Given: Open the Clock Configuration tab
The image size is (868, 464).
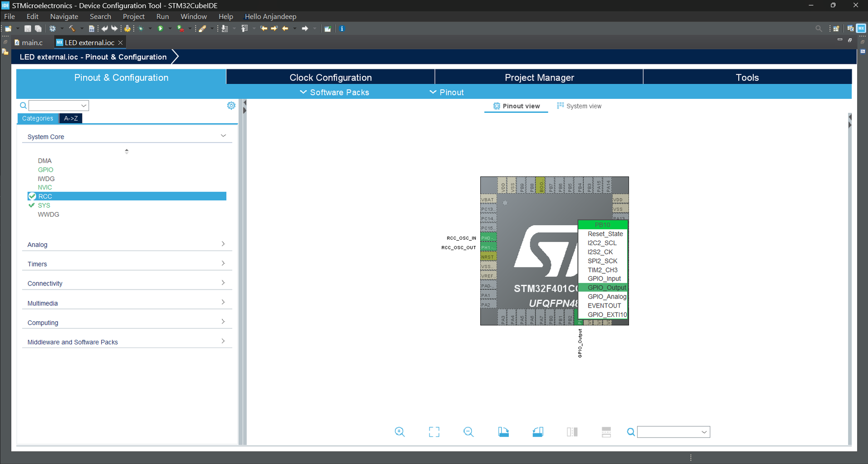Looking at the screenshot, I should (331, 77).
